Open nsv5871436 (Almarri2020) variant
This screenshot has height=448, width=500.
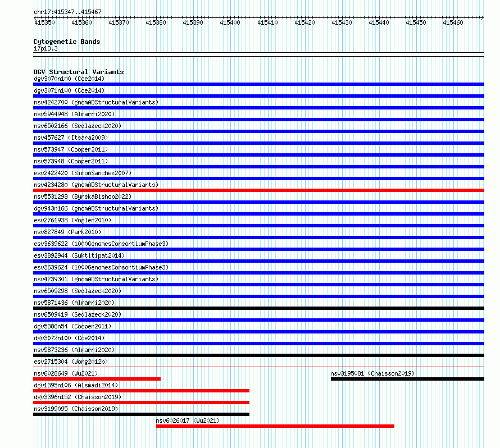[74, 303]
